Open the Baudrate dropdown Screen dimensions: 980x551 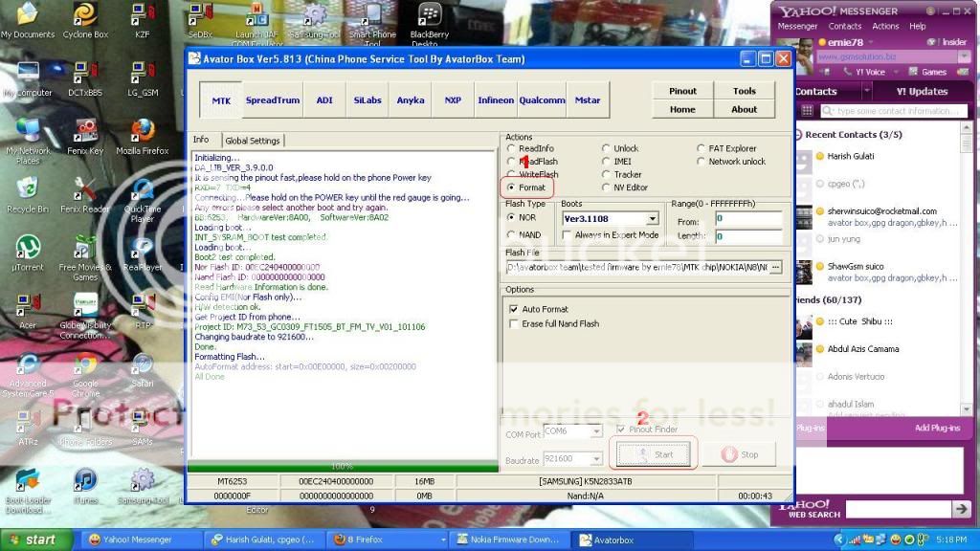coord(595,460)
